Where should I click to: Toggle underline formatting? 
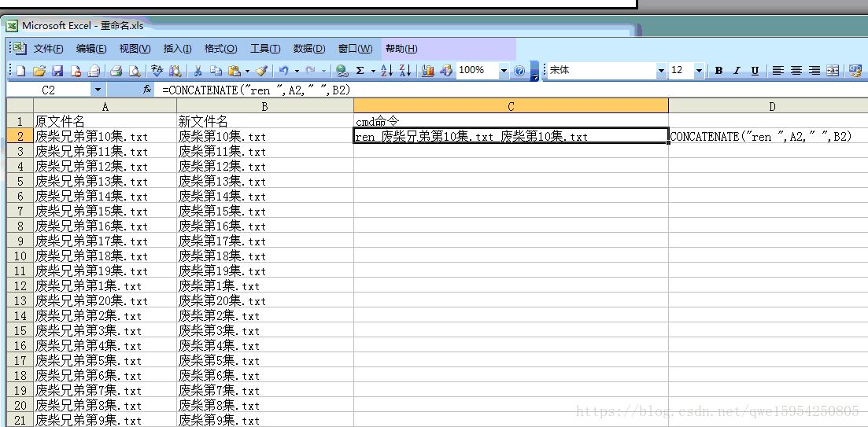(755, 71)
